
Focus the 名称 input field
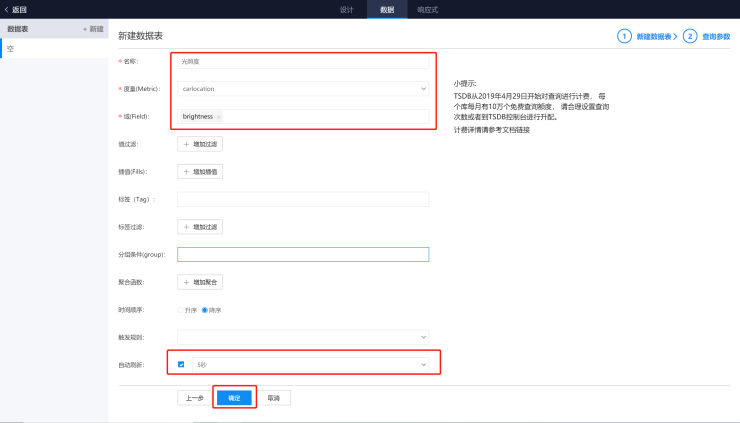(x=303, y=61)
